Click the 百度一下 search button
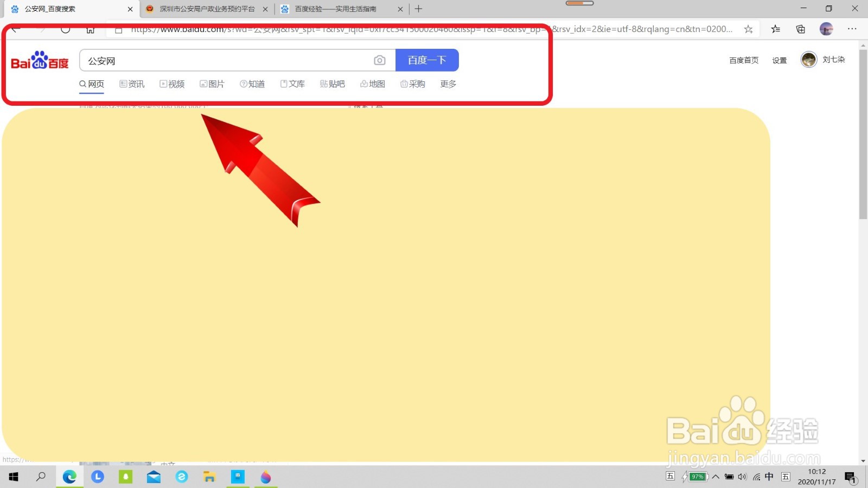 click(427, 60)
